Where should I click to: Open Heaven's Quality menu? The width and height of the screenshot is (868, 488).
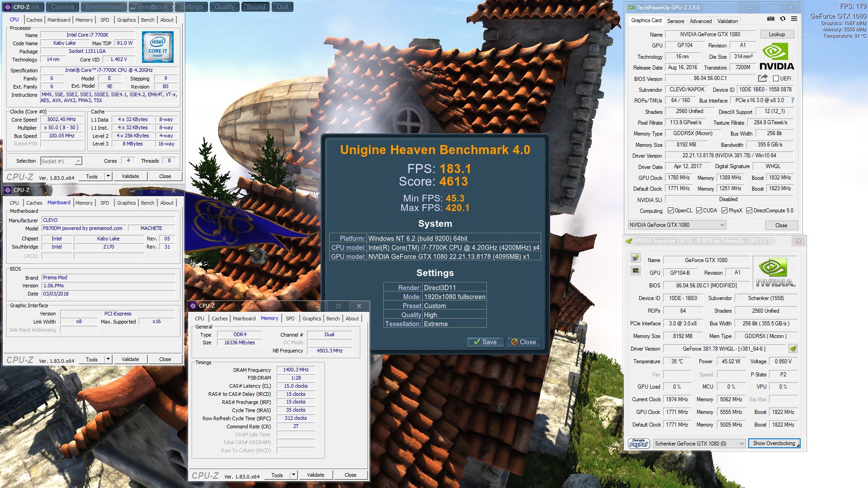(x=225, y=7)
